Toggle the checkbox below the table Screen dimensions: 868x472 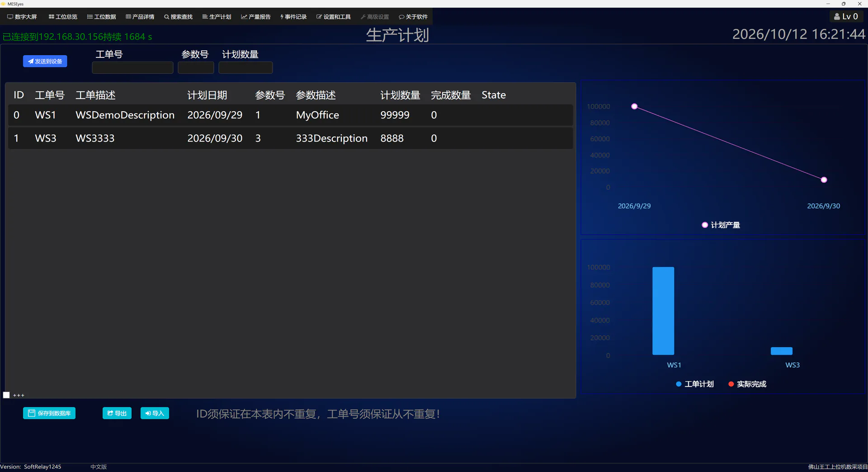6,395
